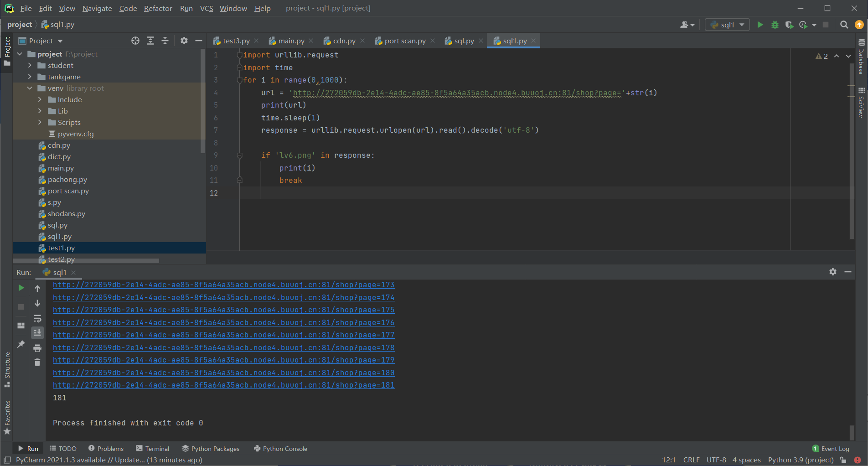Jump to next highlighted warning arrow

(848, 56)
